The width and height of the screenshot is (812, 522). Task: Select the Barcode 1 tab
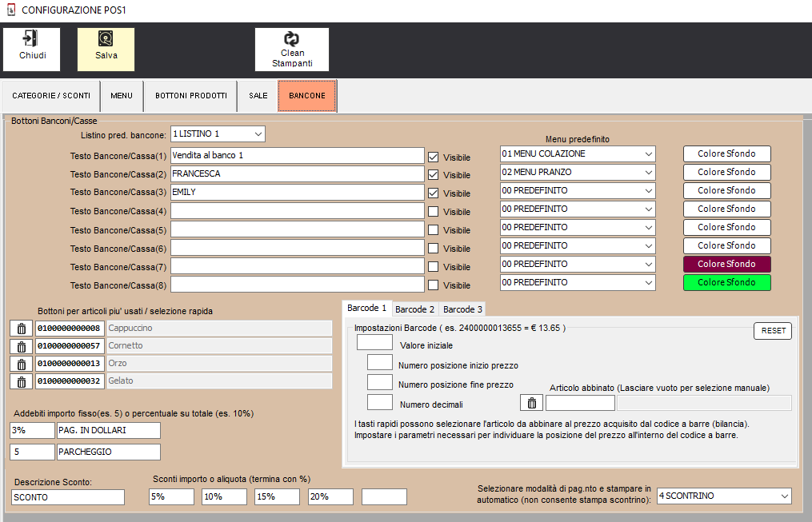point(366,309)
